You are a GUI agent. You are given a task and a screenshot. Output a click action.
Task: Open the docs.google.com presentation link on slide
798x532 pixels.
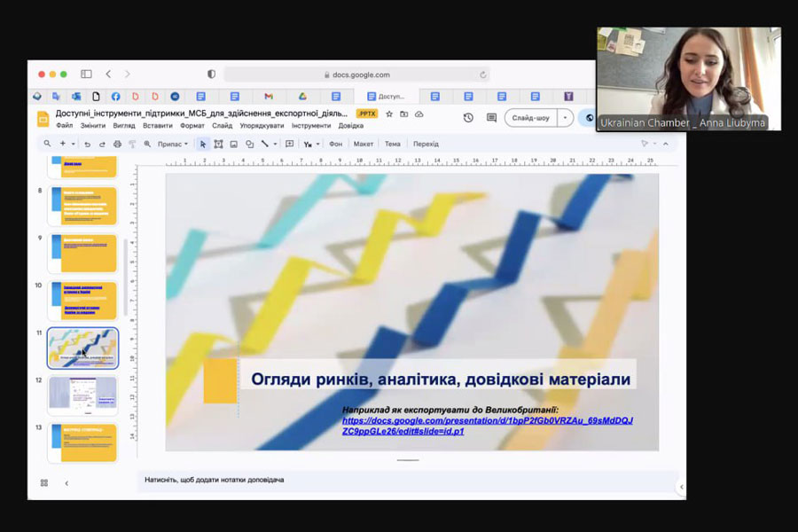pyautogui.click(x=487, y=426)
